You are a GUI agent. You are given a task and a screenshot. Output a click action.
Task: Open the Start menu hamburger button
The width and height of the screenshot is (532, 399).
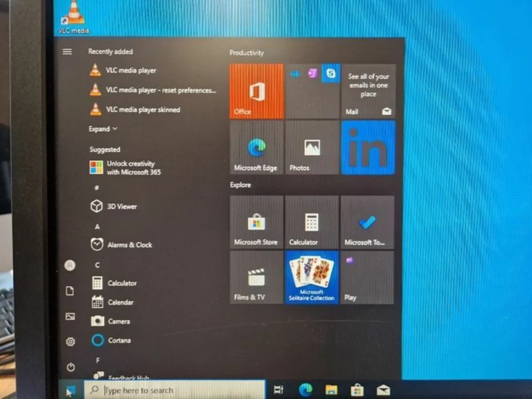click(67, 51)
